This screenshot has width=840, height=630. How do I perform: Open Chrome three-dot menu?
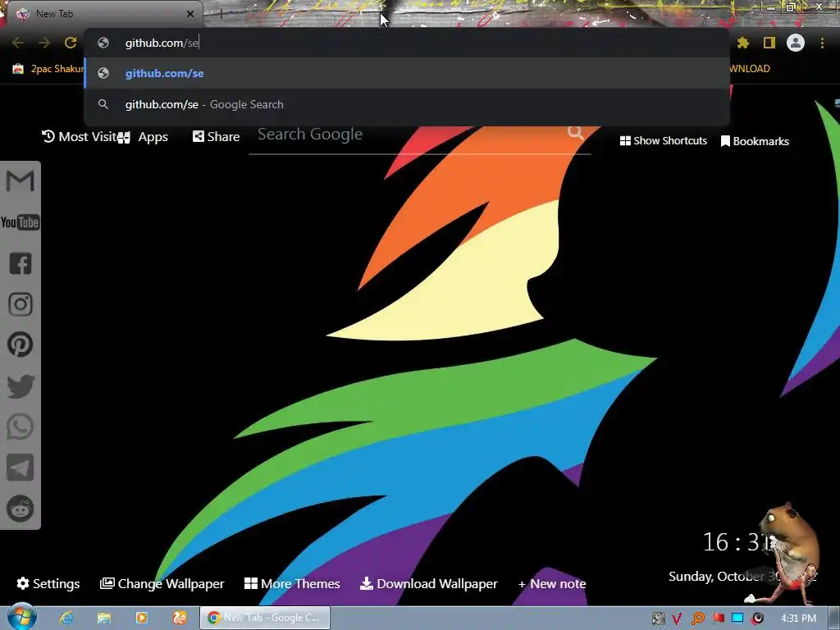(822, 43)
